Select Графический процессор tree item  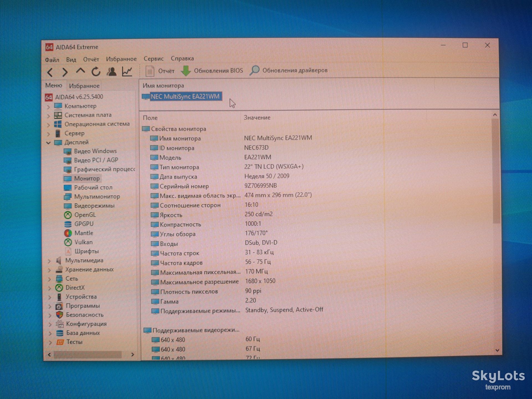click(x=99, y=169)
